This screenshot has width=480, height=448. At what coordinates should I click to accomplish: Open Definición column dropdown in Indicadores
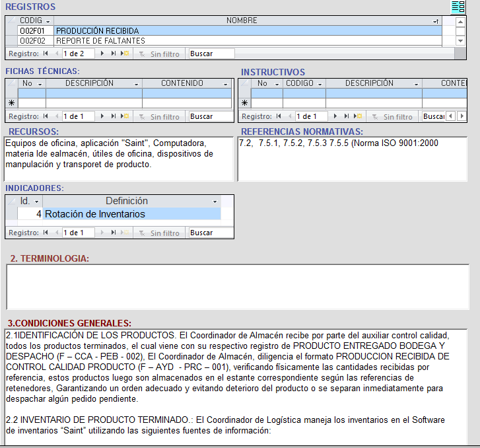[215, 201]
